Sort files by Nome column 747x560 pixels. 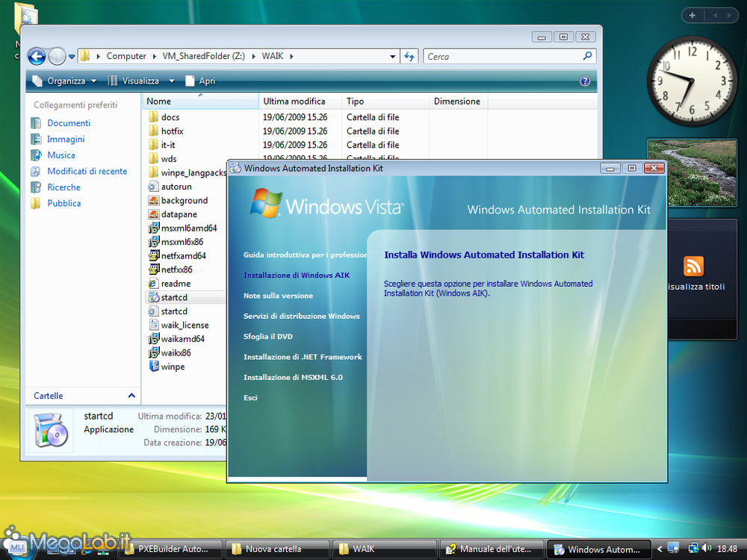coord(200,101)
